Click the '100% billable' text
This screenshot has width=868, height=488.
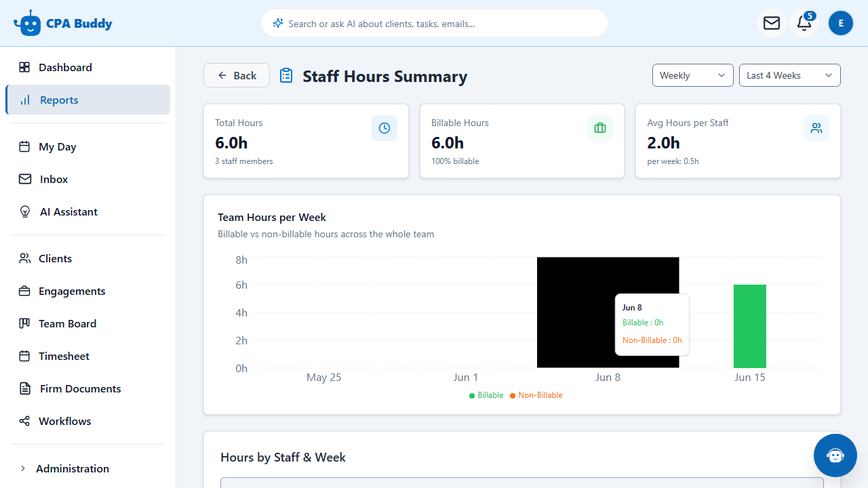click(x=455, y=161)
